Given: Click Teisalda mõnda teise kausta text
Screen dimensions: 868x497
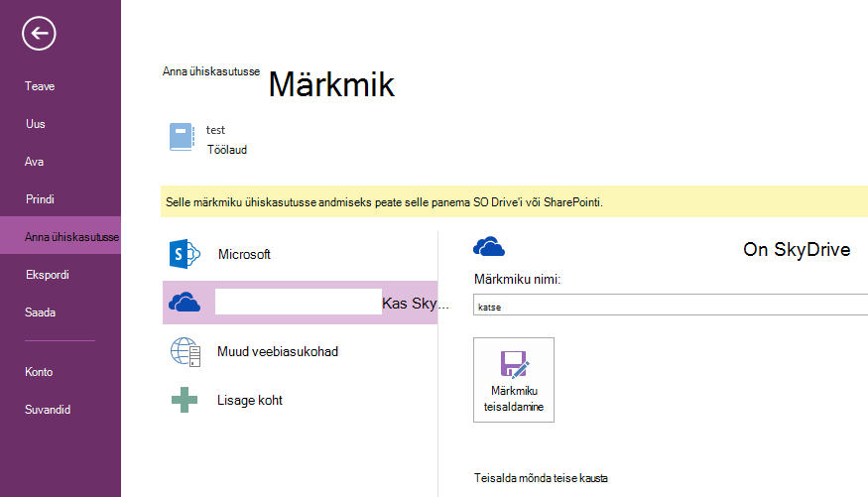Looking at the screenshot, I should click(x=541, y=478).
